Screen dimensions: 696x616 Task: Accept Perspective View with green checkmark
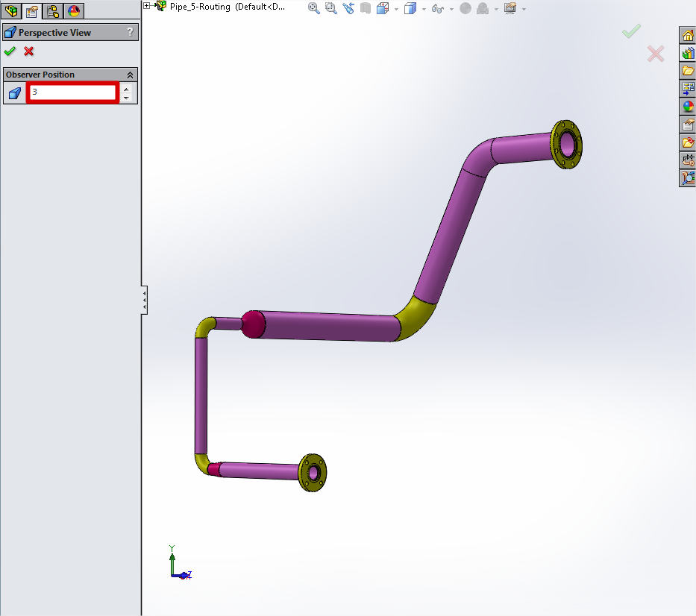point(10,51)
